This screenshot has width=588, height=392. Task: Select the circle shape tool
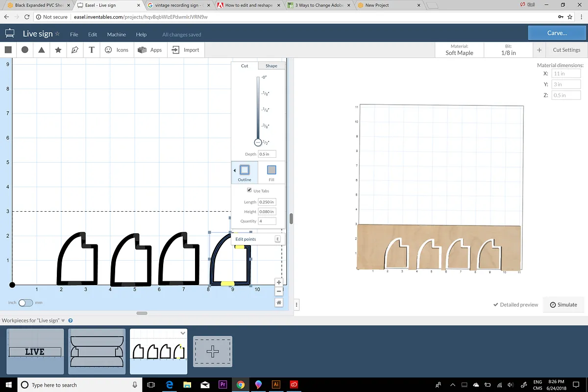click(24, 49)
